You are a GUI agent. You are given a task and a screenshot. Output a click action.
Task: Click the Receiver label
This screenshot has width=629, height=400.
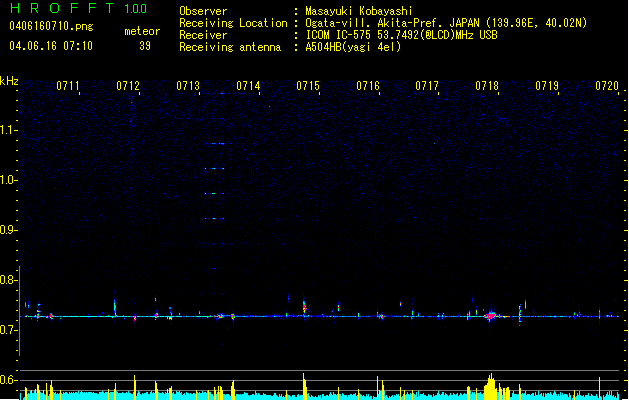click(203, 35)
